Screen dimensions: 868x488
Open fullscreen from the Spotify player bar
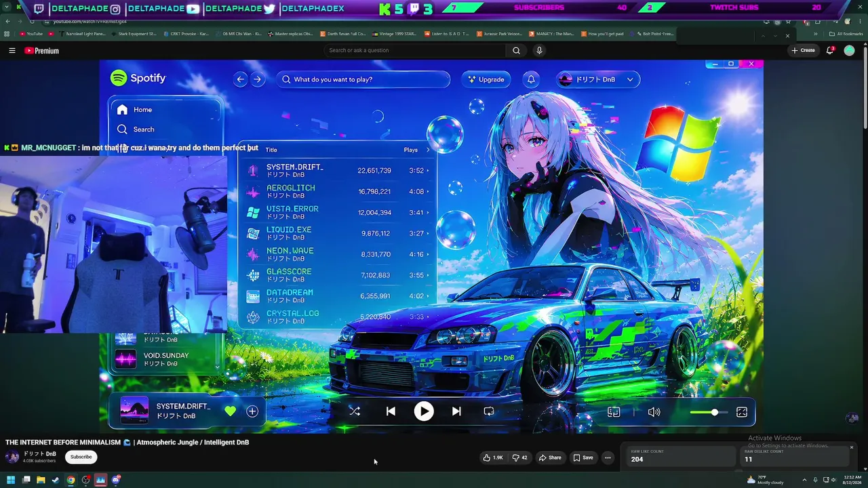pyautogui.click(x=742, y=412)
